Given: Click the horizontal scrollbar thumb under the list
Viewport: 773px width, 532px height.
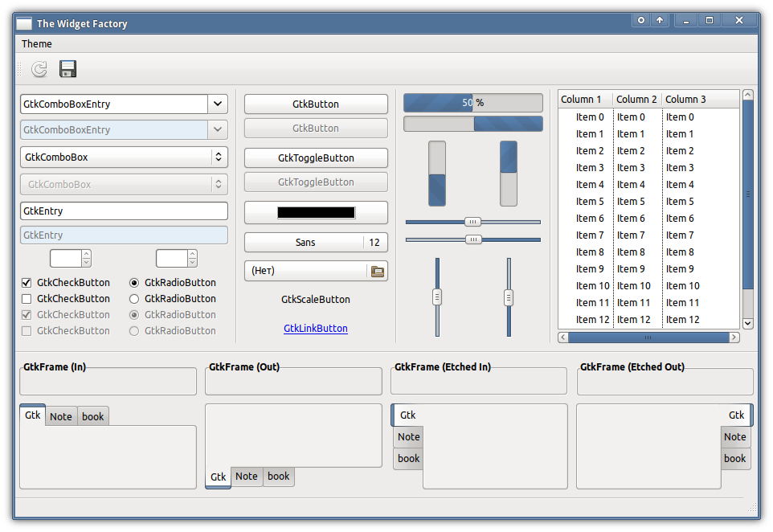Looking at the screenshot, I should (648, 338).
